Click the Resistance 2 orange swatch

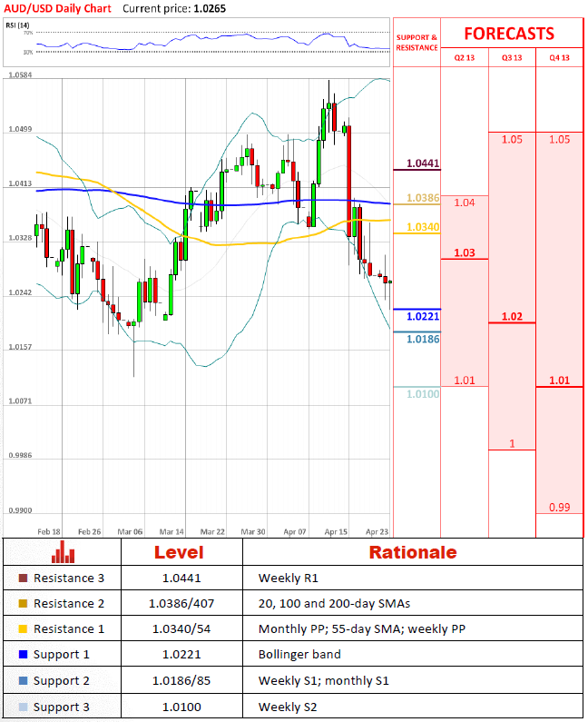click(23, 603)
